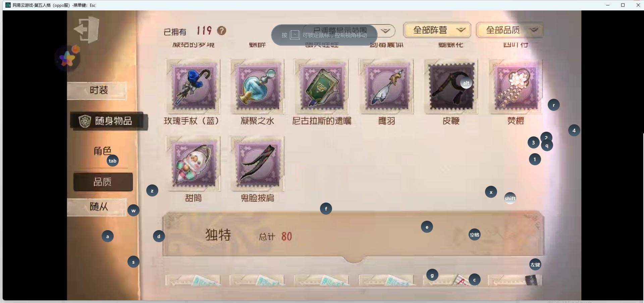Switch to the 随从 tab
Viewport: 644px width, 303px height.
97,207
